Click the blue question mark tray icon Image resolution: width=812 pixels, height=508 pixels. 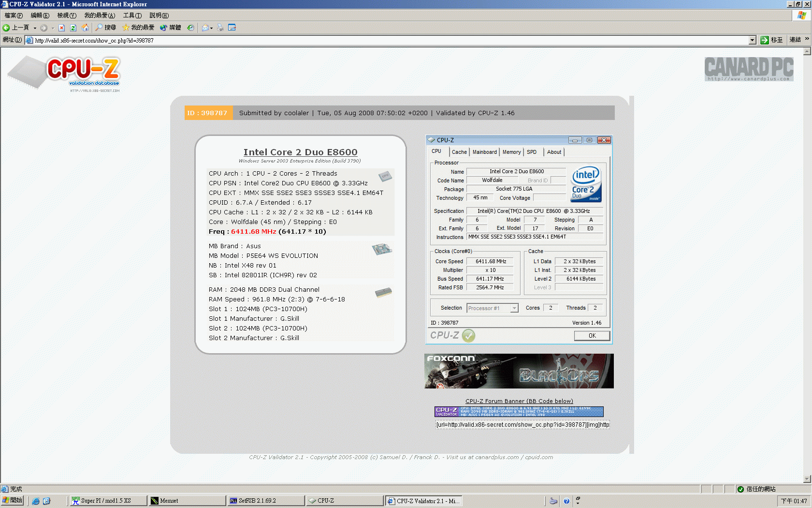566,501
